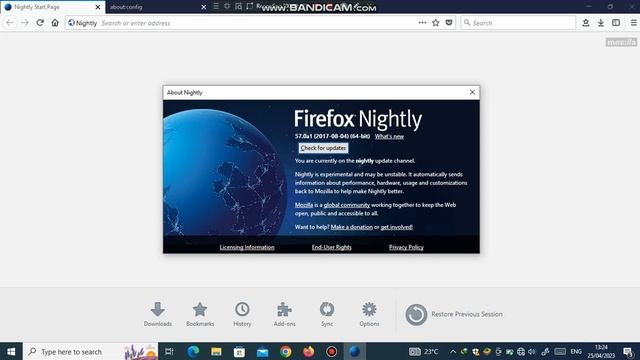
Task: Open page actions three-dots menu in address bar
Action: tap(422, 23)
